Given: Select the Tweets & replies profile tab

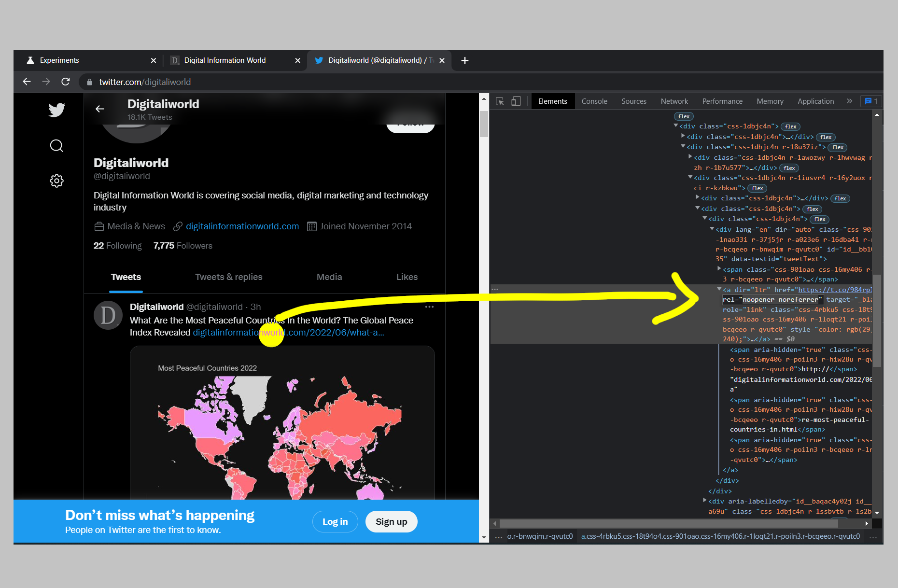Looking at the screenshot, I should point(229,277).
